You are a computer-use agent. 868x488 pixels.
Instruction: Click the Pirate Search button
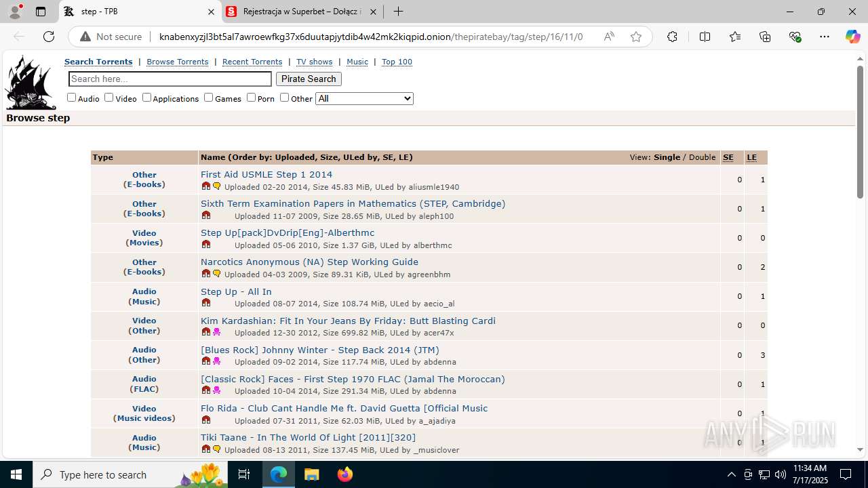click(x=309, y=79)
